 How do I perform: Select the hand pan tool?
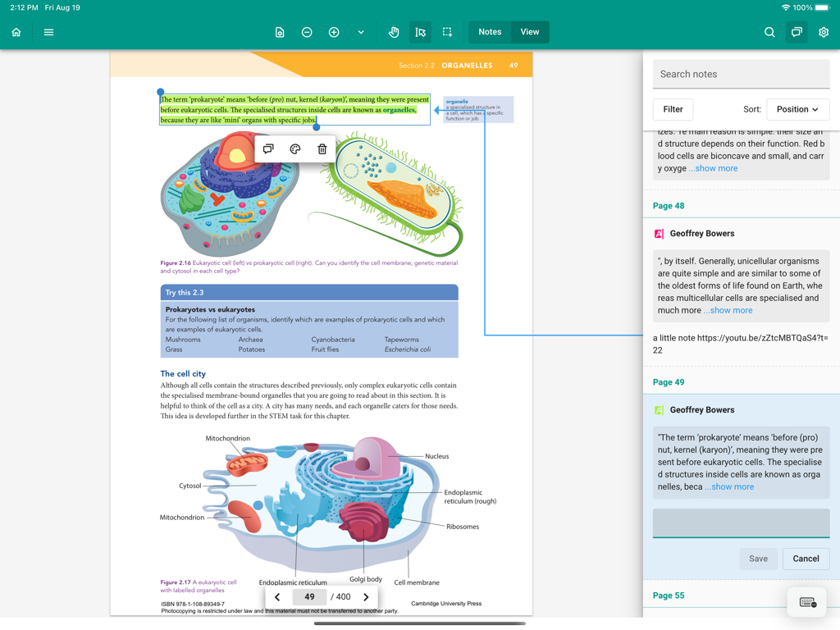(x=394, y=32)
